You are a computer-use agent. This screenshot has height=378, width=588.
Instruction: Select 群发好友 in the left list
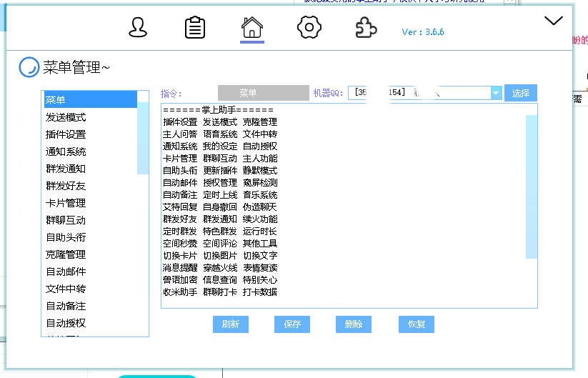pos(90,186)
